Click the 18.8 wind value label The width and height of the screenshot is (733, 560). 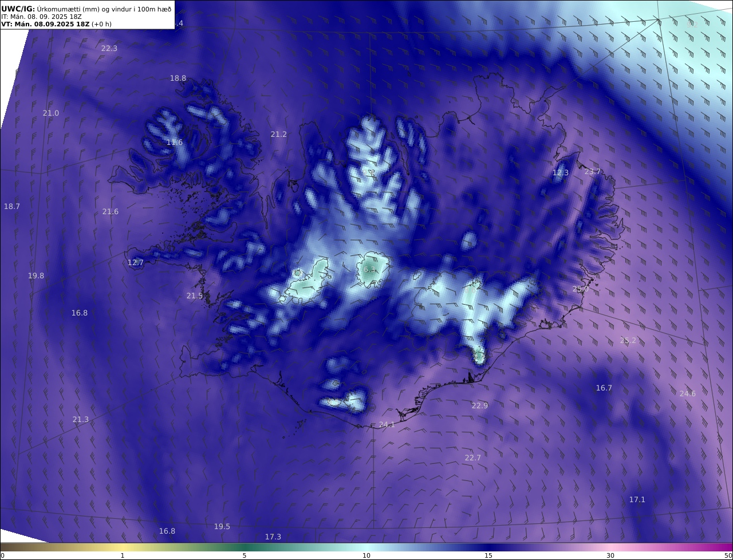coord(178,78)
